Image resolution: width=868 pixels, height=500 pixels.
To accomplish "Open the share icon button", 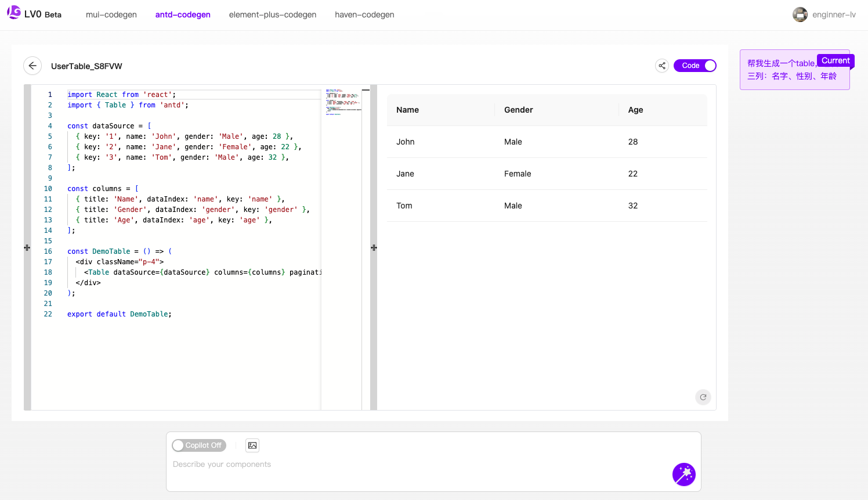I will point(662,66).
